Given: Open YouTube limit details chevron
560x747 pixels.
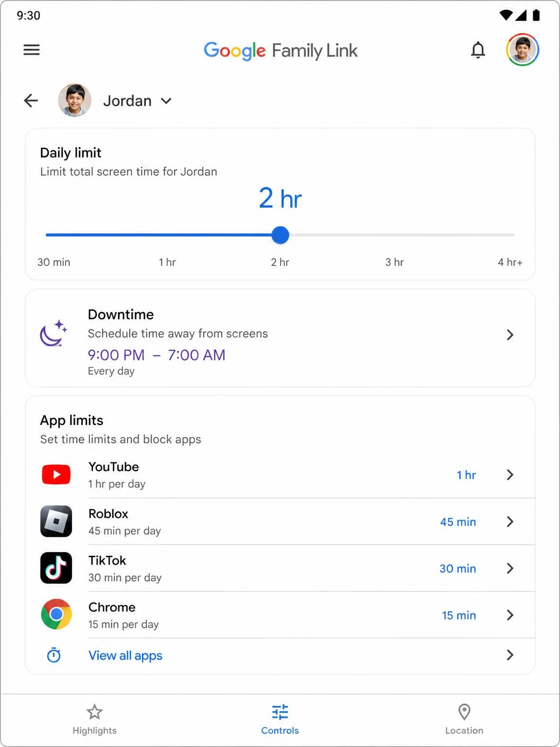Looking at the screenshot, I should tap(510, 475).
